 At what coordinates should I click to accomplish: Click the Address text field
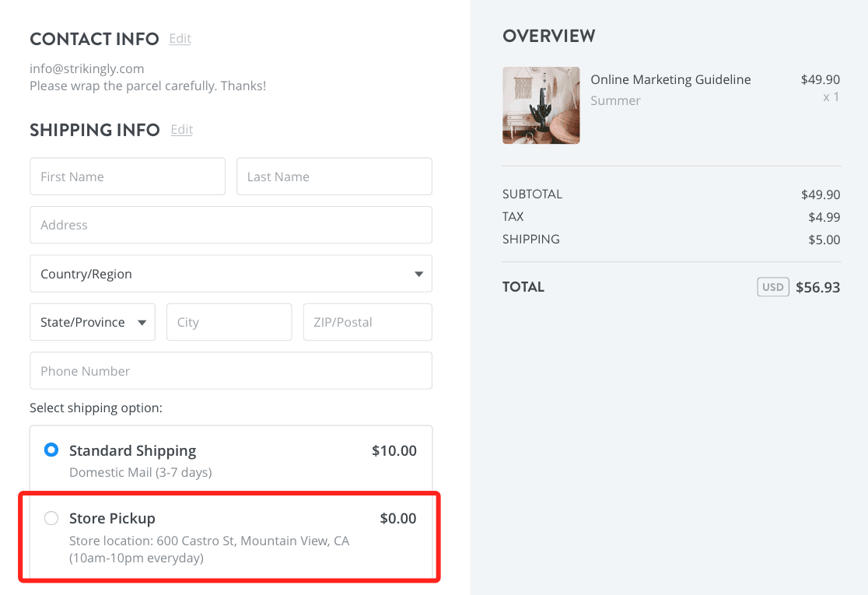(x=230, y=225)
